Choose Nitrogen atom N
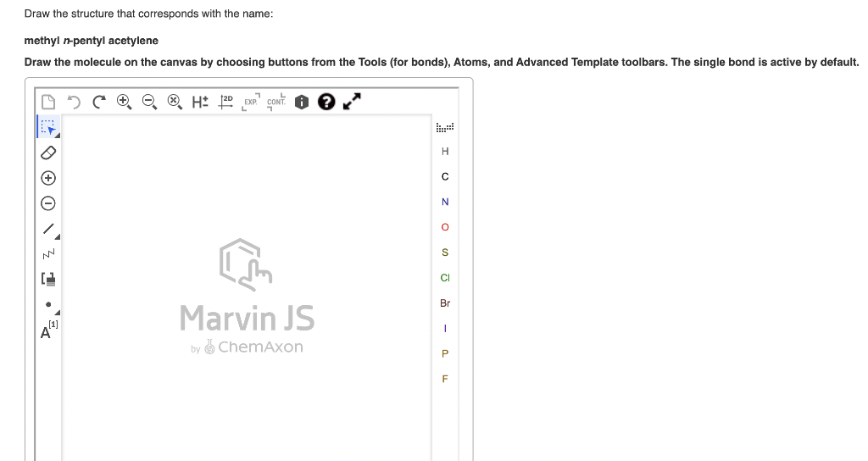 (x=445, y=202)
